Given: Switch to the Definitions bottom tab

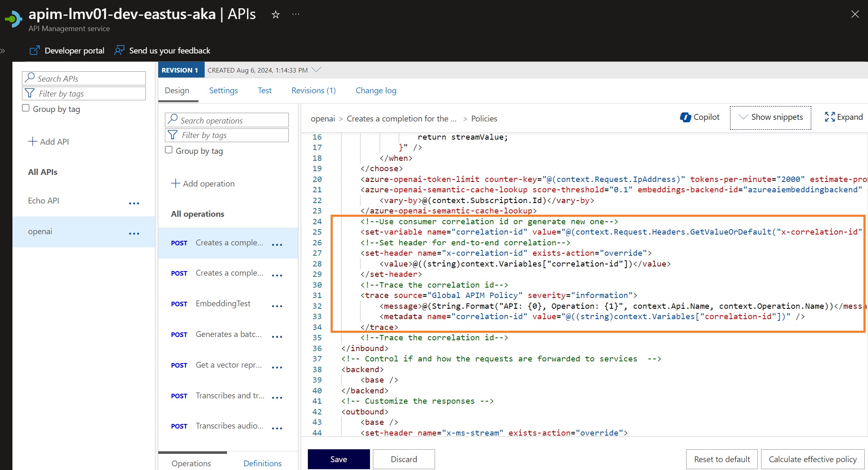Looking at the screenshot, I should pyautogui.click(x=262, y=463).
